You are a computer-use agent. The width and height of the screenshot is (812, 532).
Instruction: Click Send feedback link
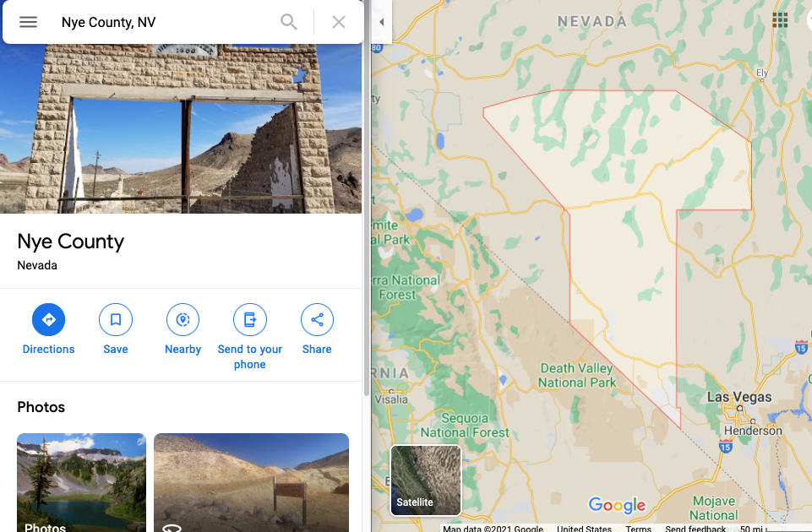point(695,529)
